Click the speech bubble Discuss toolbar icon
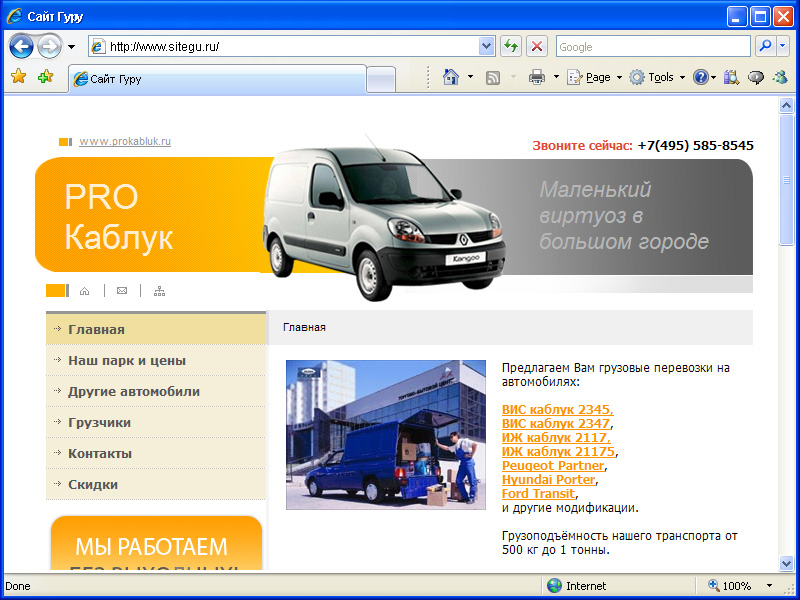 tap(756, 78)
